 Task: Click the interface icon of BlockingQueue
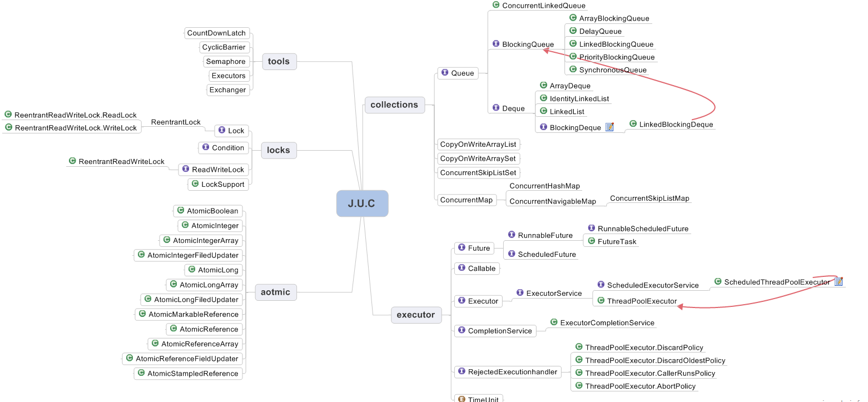[496, 43]
